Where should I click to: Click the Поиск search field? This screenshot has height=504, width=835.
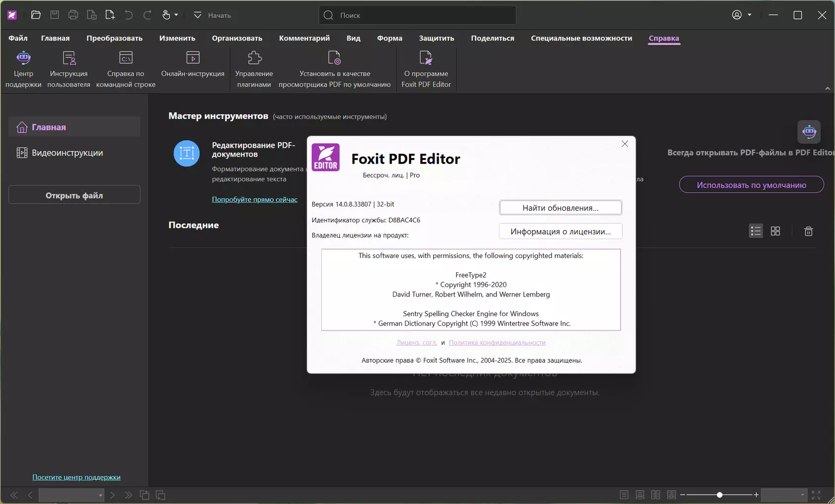coord(417,15)
